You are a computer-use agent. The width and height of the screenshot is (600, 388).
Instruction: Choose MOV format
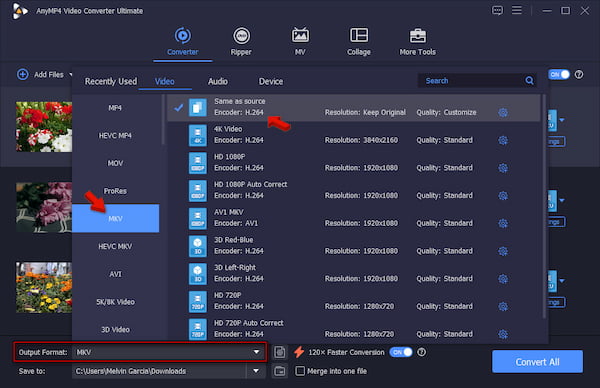[x=115, y=163]
